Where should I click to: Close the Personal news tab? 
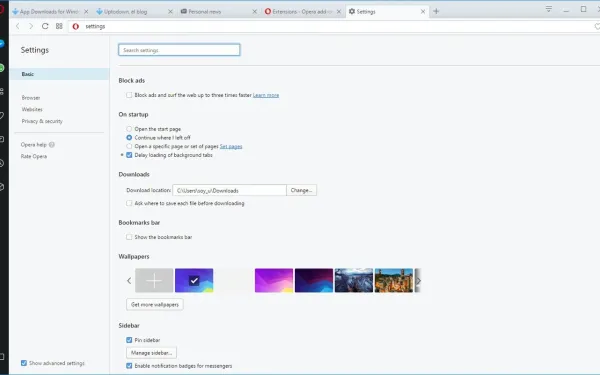[254, 12]
